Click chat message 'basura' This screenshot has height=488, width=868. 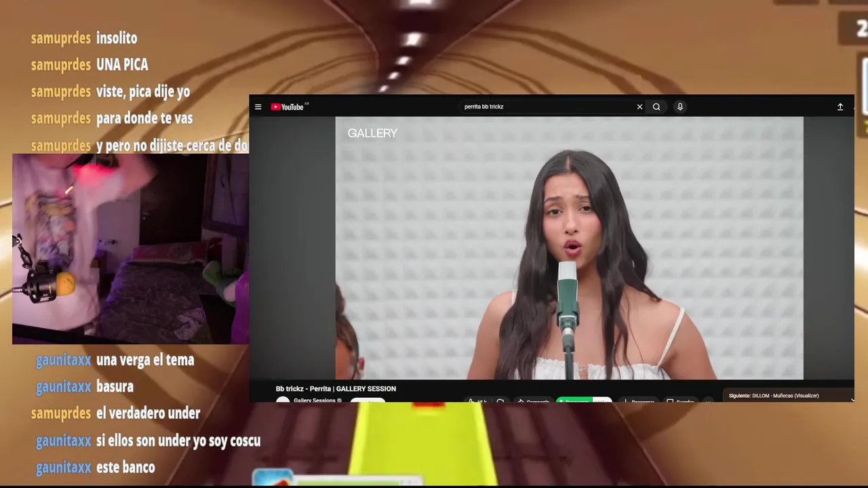pos(115,386)
